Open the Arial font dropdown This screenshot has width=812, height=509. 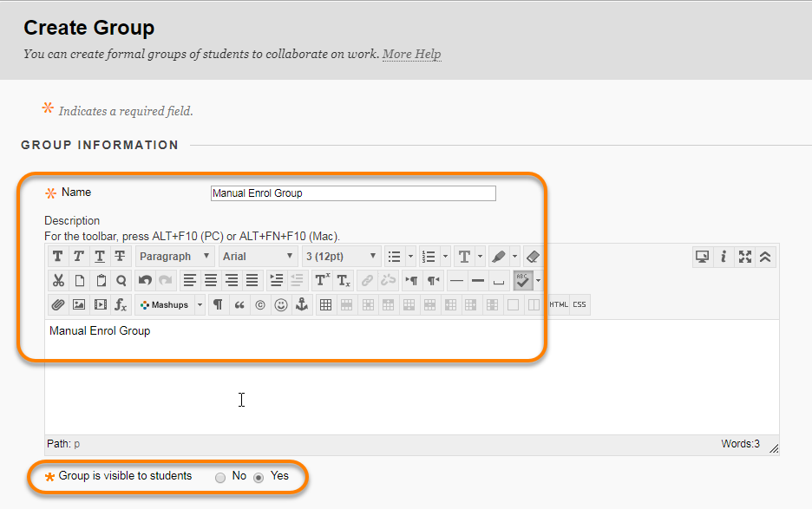pyautogui.click(x=258, y=257)
